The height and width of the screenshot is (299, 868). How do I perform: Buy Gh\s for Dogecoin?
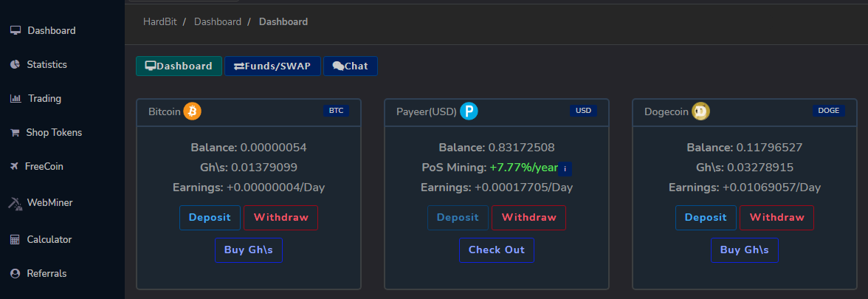coord(745,250)
